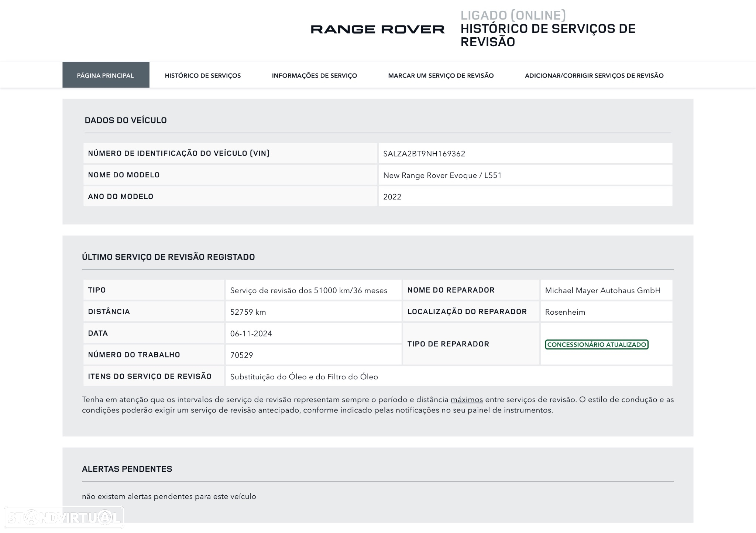
Task: Click the Alertas Pendentes heading
Action: pyautogui.click(x=127, y=469)
